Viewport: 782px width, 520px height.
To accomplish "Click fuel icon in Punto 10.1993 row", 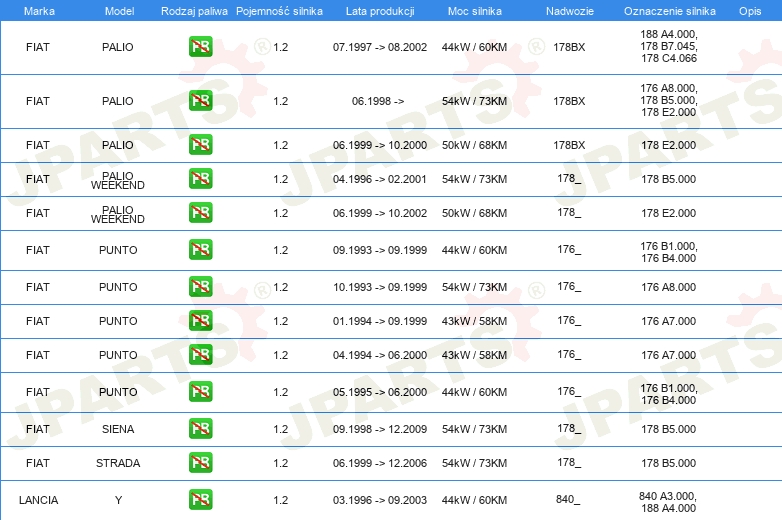I will [x=200, y=287].
